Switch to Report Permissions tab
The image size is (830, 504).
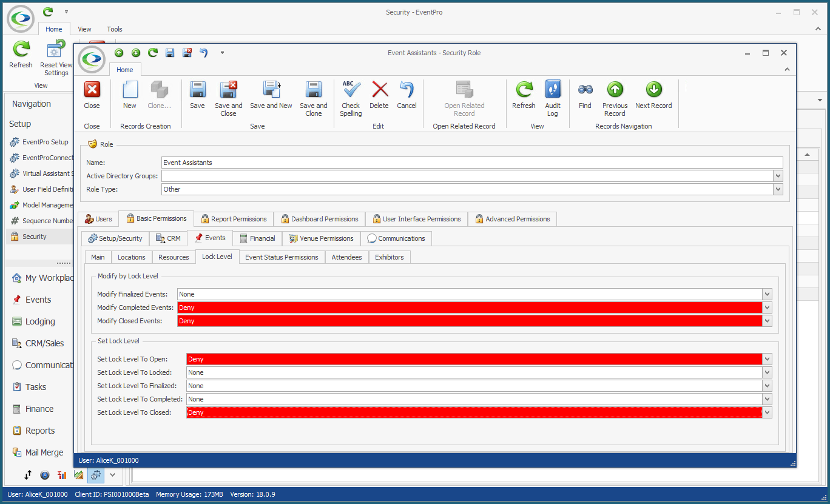coord(234,219)
